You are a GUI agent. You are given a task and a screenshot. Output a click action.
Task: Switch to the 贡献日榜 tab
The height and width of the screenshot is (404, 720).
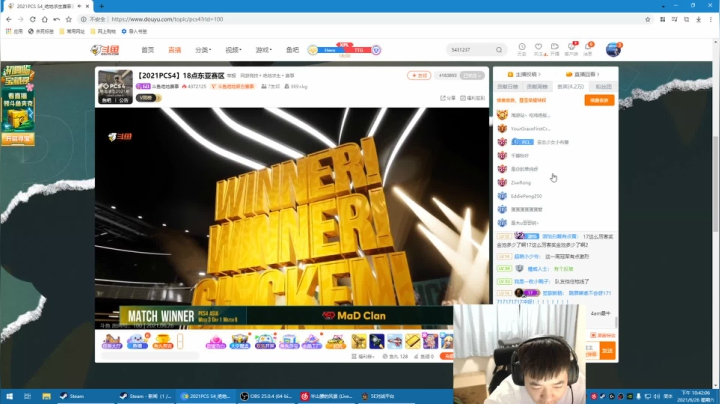pyautogui.click(x=508, y=86)
